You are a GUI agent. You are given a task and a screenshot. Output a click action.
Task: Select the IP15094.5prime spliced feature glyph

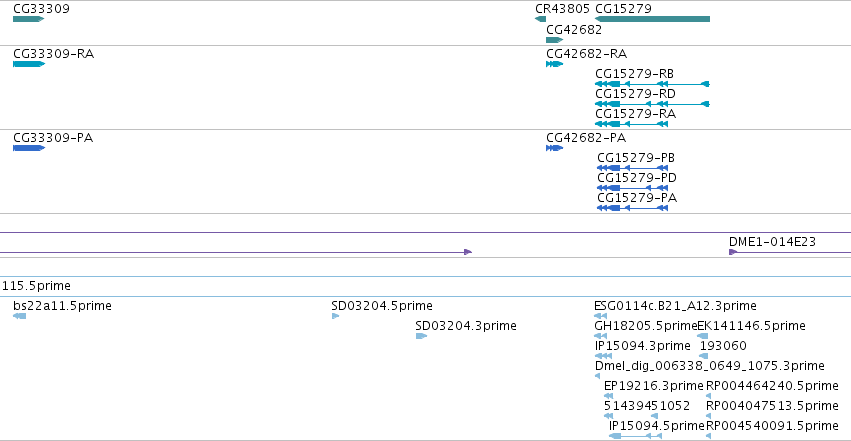click(636, 436)
